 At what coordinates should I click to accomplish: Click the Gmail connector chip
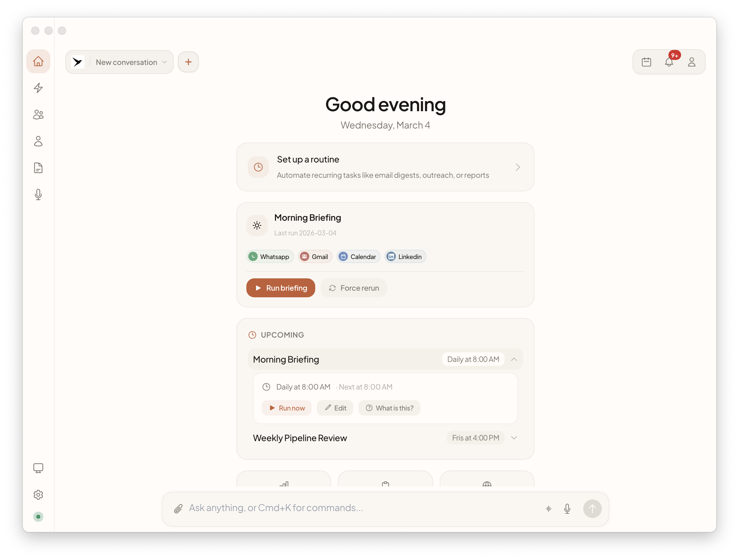(x=315, y=256)
